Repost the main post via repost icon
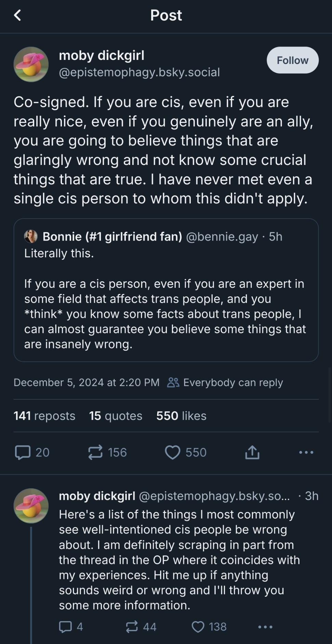This screenshot has height=644, width=332. [95, 452]
